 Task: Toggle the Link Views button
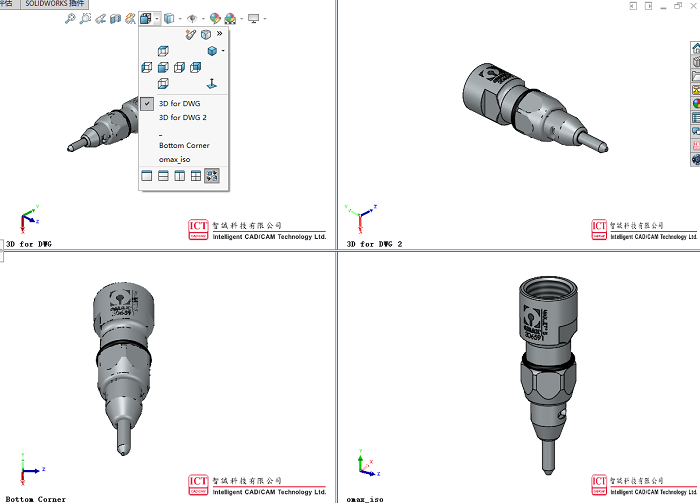point(212,176)
